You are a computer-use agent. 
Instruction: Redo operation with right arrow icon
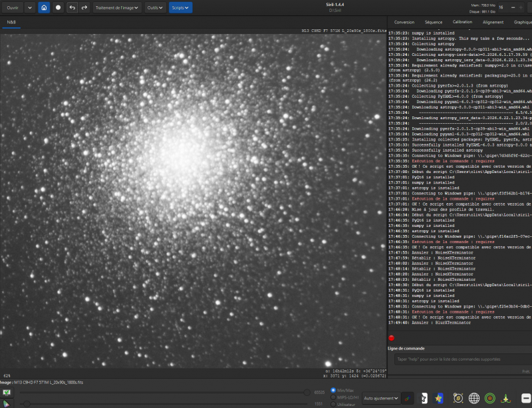click(x=84, y=7)
